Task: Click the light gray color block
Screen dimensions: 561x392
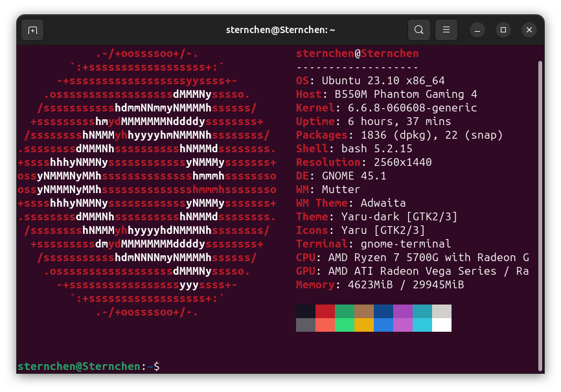Action: [x=442, y=312]
